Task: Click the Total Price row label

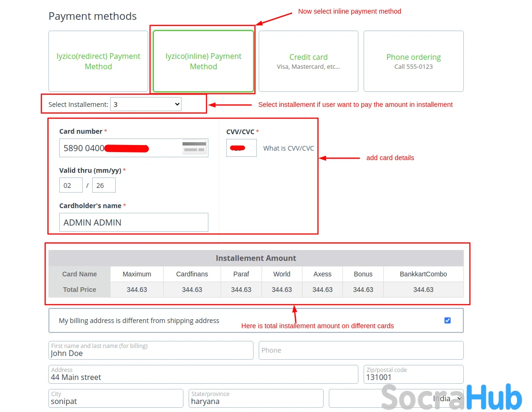Action: (79, 290)
